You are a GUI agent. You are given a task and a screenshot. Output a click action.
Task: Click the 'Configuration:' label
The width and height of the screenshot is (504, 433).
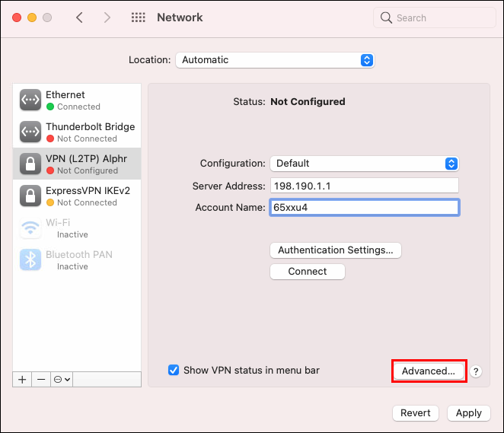pyautogui.click(x=233, y=164)
